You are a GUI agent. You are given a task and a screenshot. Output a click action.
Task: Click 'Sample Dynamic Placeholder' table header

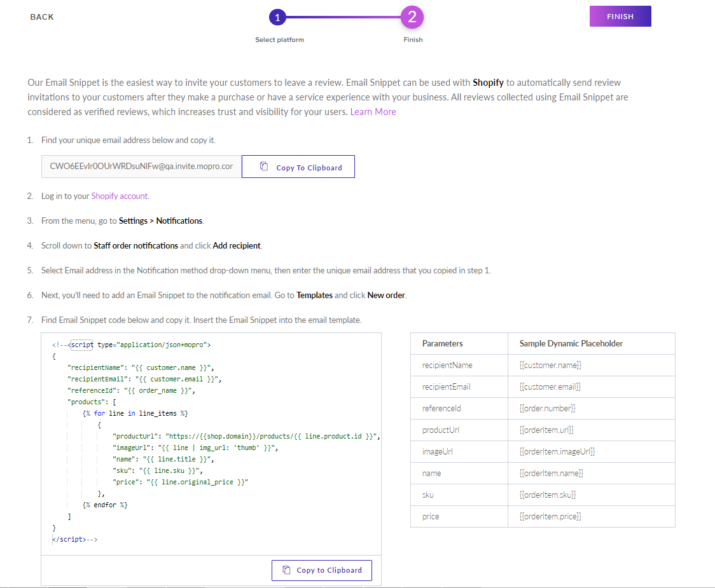coord(592,344)
